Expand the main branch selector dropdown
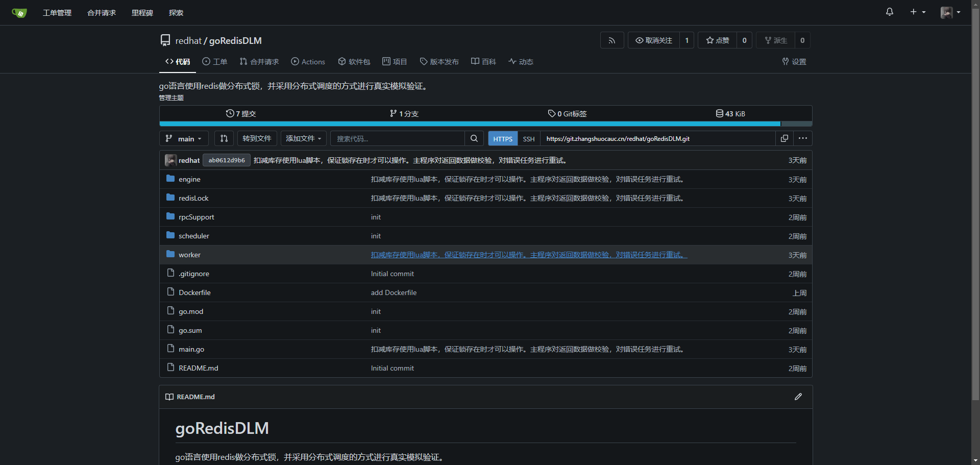 [x=184, y=139]
